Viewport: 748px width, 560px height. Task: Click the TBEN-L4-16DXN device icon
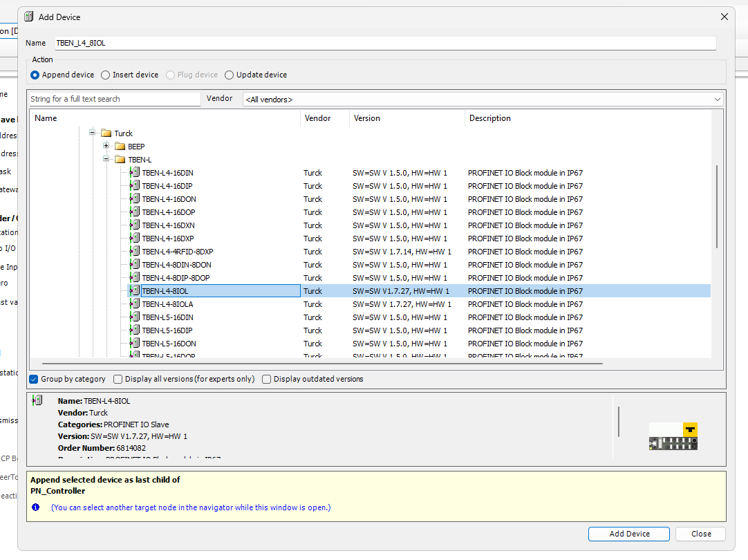pyautogui.click(x=135, y=225)
